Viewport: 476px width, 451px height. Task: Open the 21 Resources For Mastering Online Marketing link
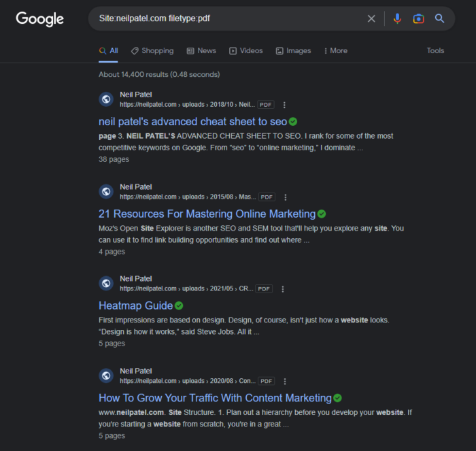tap(207, 214)
